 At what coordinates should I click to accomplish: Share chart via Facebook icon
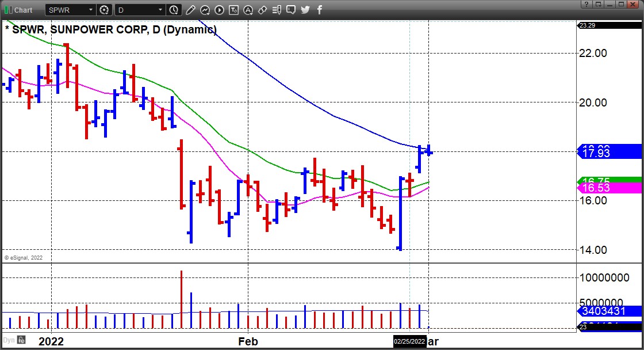320,10
